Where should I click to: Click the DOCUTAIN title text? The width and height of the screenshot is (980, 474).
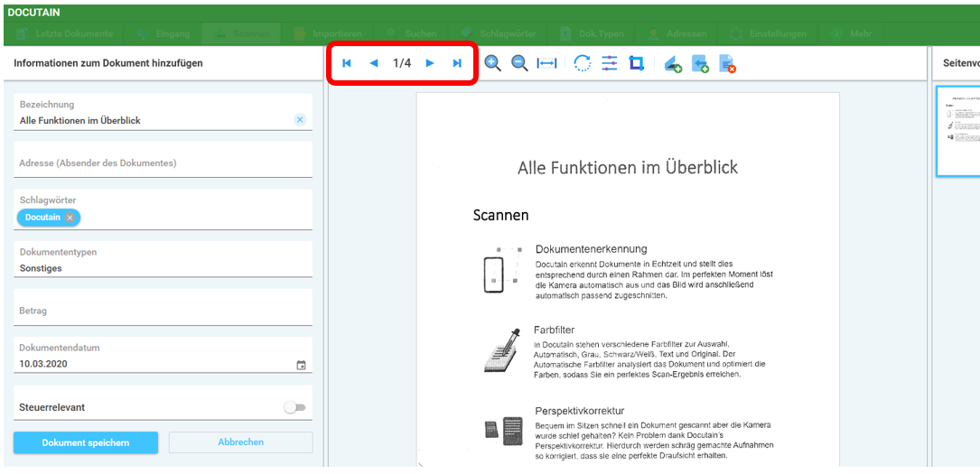pos(33,13)
